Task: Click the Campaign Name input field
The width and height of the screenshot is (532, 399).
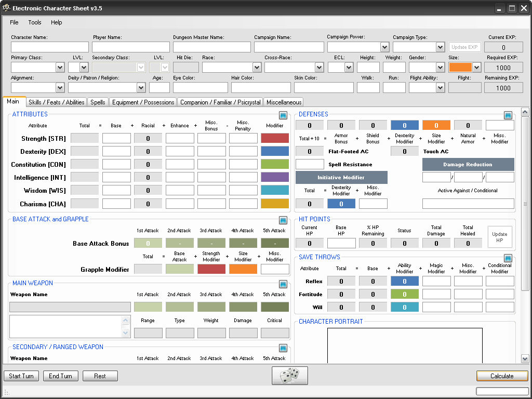Action: tap(289, 47)
